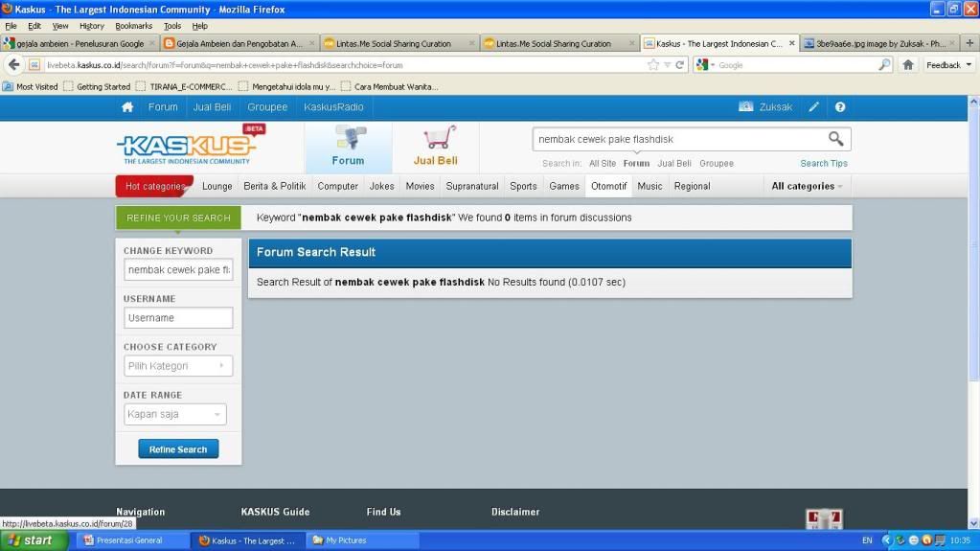980x551 pixels.
Task: Open the Help menu
Action: [x=199, y=26]
